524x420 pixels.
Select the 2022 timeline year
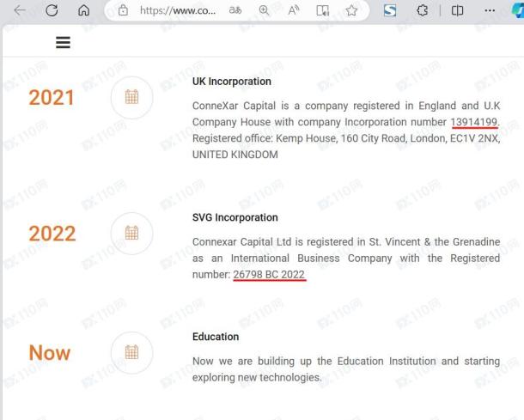52,234
